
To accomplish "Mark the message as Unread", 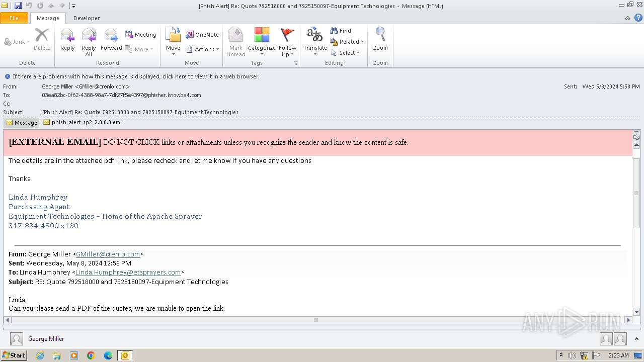I will [x=235, y=42].
